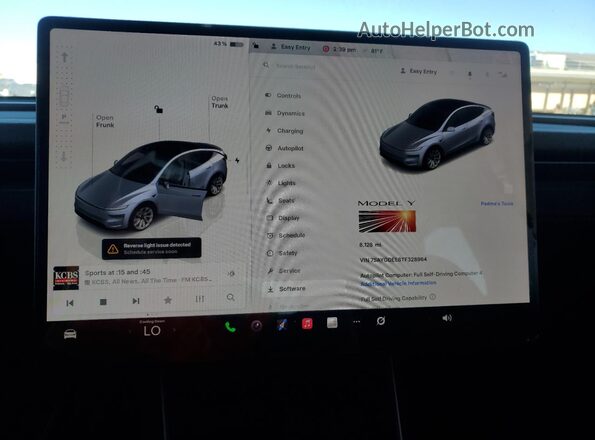595x440 pixels.
Task: Click Additional Vehicle Information link
Action: [398, 283]
